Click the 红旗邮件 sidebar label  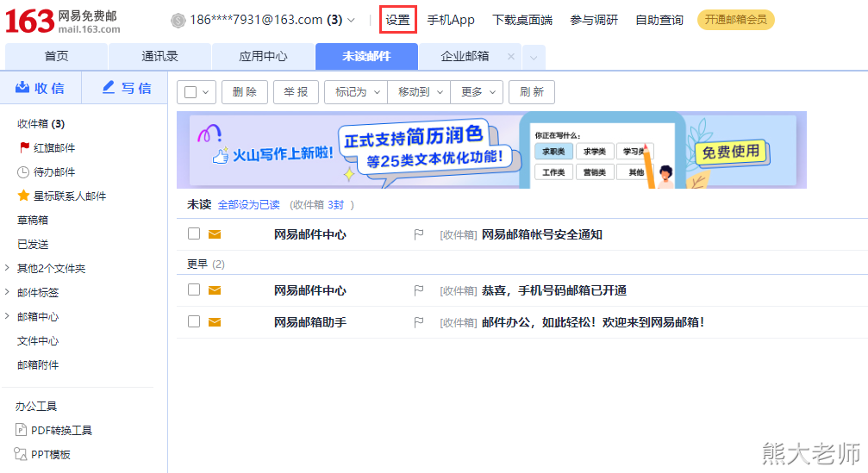[54, 147]
